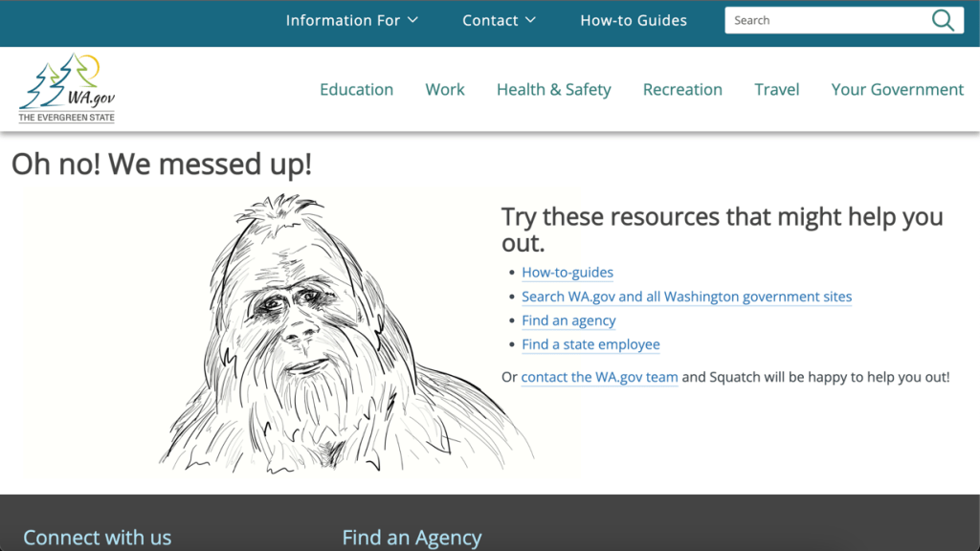Open the Contact dropdown menu

pyautogui.click(x=499, y=20)
